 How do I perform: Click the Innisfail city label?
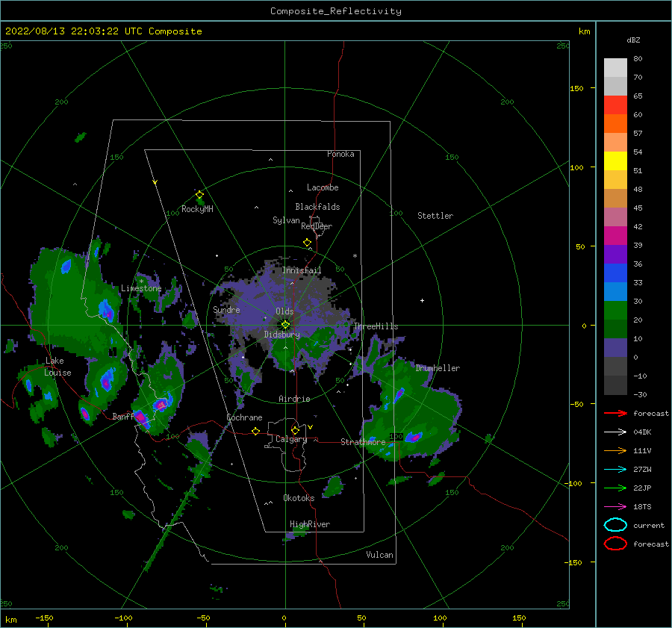(x=302, y=270)
